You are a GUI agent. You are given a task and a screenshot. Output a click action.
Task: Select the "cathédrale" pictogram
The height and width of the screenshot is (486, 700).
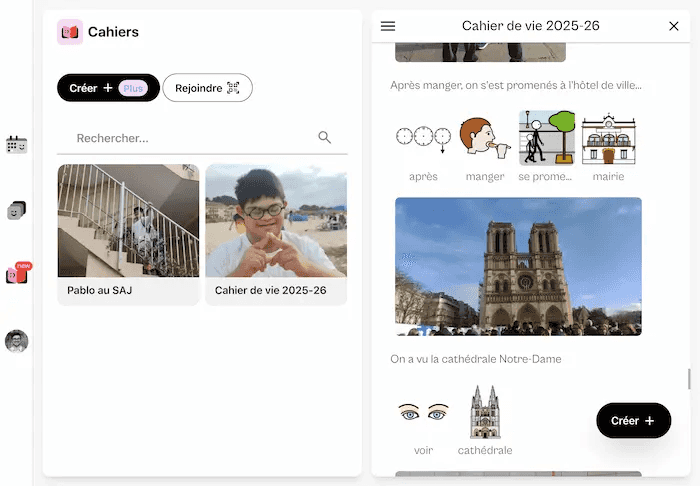[485, 412]
